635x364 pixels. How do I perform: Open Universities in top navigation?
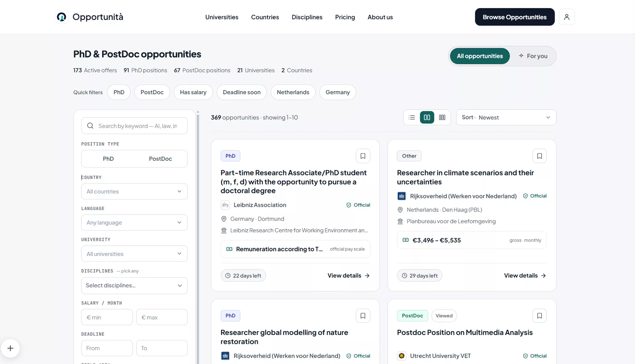click(x=222, y=17)
